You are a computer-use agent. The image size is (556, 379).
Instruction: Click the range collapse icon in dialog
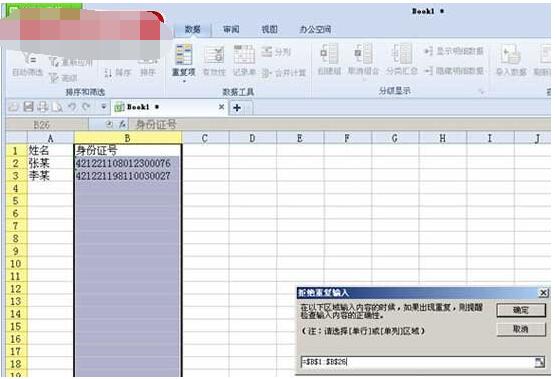(539, 362)
